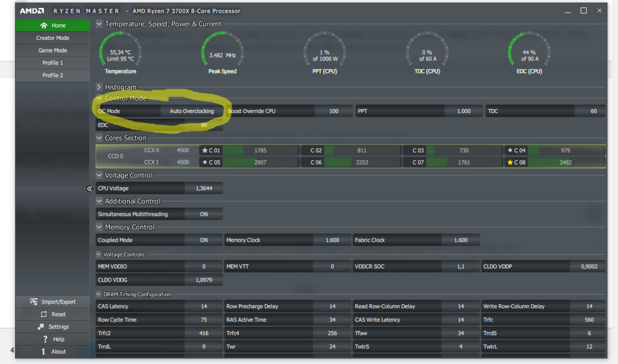This screenshot has height=364, width=618.
Task: Open the Help question mark
Action: 45,339
